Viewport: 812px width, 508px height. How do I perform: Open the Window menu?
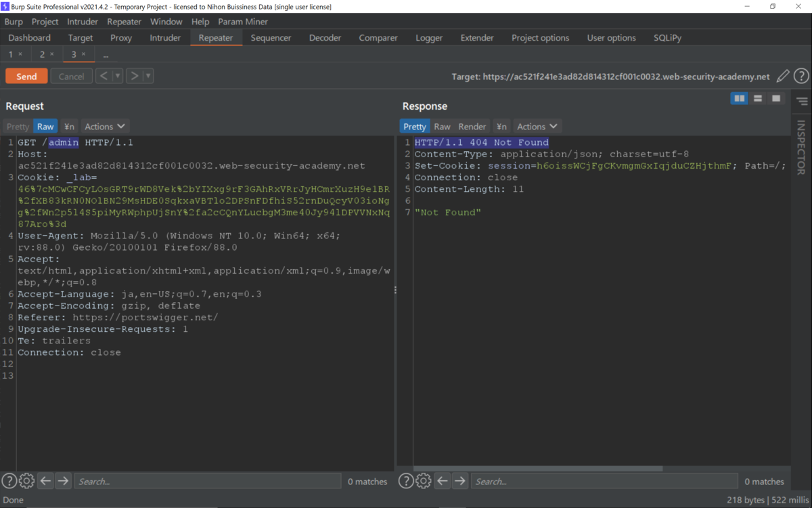pos(166,22)
